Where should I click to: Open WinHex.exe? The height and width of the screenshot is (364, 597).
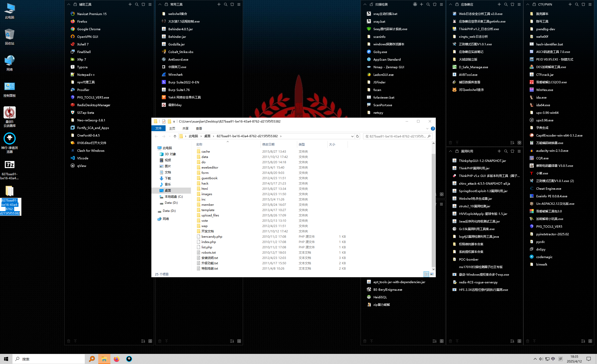pos(541,90)
